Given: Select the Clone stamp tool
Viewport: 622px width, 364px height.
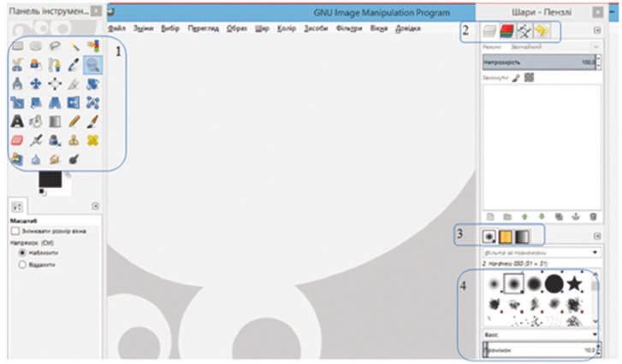Looking at the screenshot, I should click(74, 140).
